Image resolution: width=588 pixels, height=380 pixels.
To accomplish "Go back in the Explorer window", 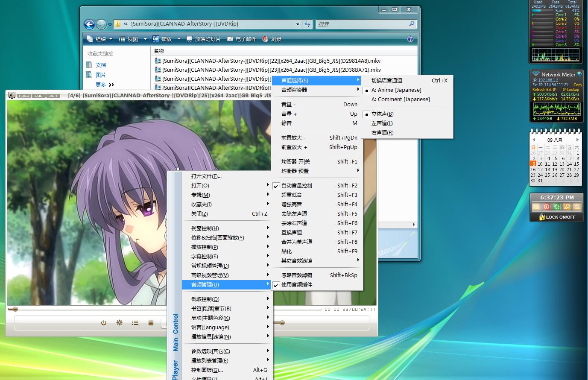I will (89, 24).
